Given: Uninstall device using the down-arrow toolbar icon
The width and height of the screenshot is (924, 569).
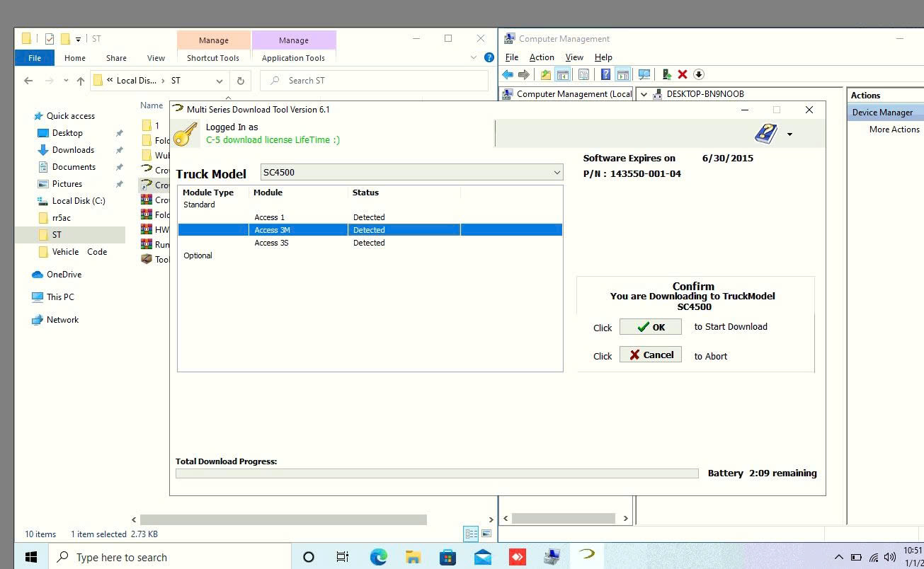Looking at the screenshot, I should pyautogui.click(x=699, y=74).
